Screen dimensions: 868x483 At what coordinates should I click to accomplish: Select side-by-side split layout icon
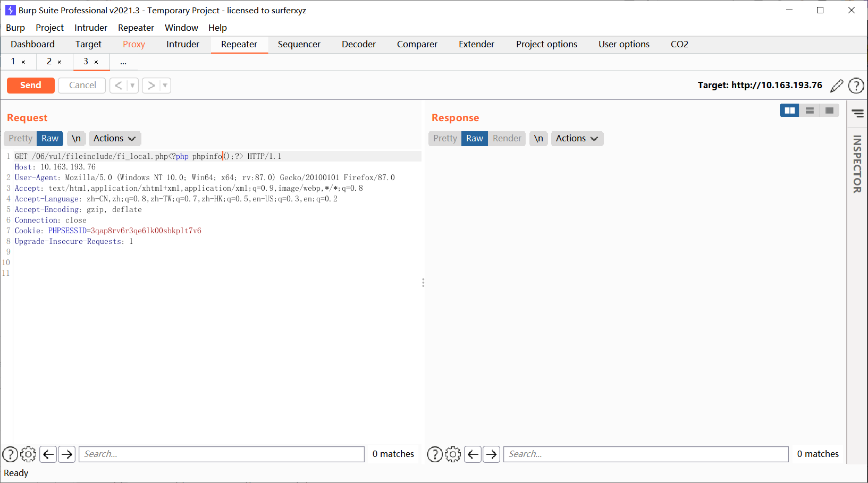click(789, 111)
